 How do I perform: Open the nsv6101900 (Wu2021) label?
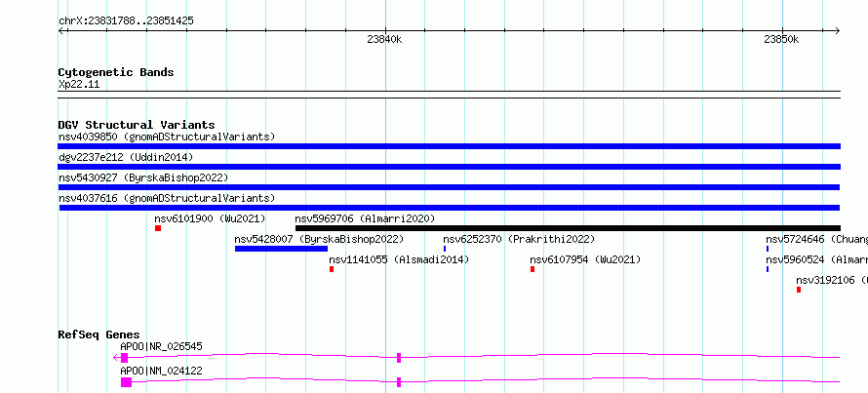coord(210,218)
